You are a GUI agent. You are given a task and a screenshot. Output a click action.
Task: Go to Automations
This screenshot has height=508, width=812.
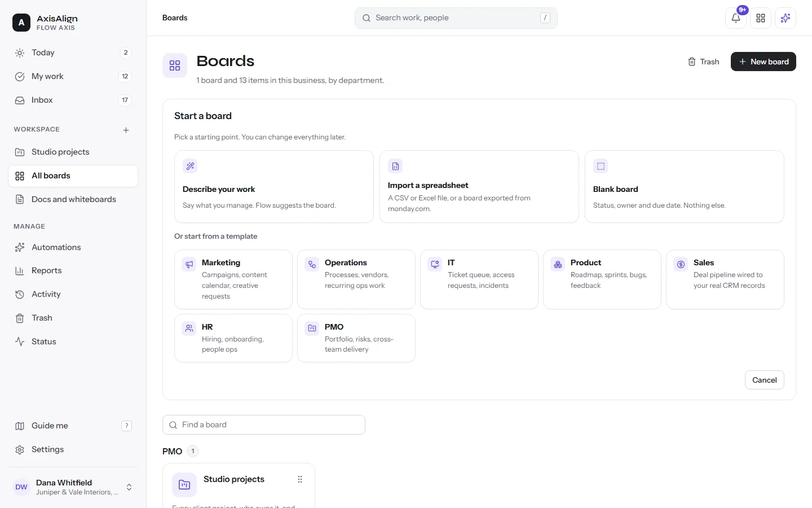coord(73,247)
